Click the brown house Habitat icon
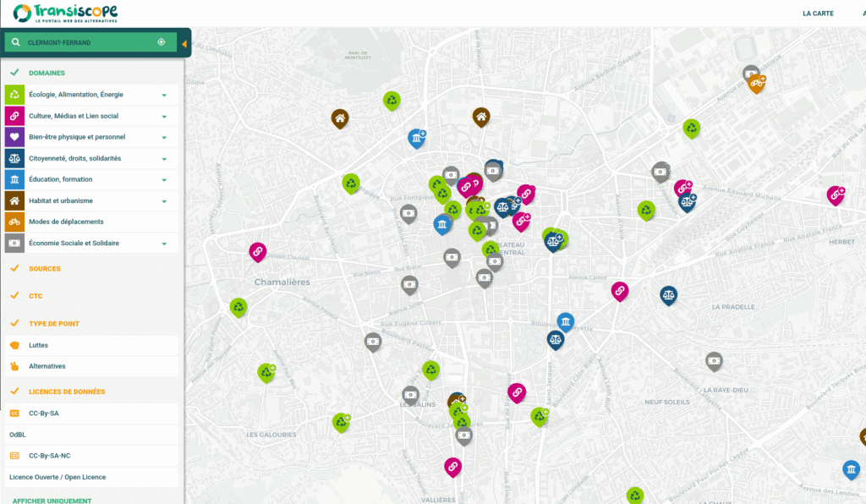The width and height of the screenshot is (866, 504). coord(14,200)
